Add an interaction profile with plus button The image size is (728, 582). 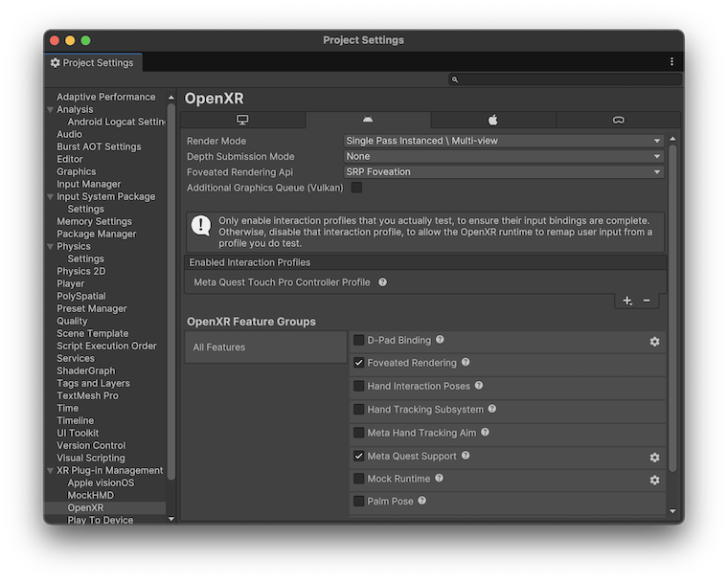[627, 301]
